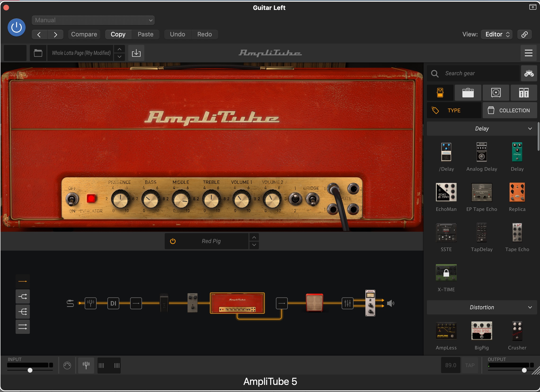Collapse the Distortion category section
540x392 pixels.
tap(482, 307)
